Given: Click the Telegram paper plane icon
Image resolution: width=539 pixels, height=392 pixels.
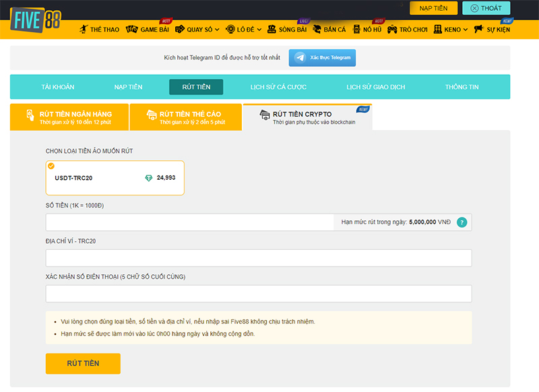Looking at the screenshot, I should click(300, 58).
